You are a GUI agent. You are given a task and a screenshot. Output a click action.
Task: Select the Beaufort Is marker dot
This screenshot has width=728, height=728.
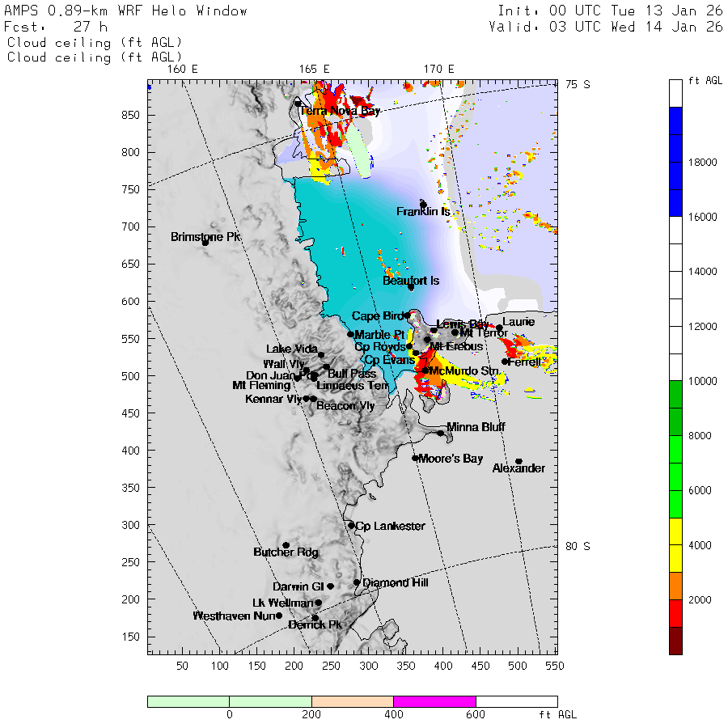(x=411, y=287)
